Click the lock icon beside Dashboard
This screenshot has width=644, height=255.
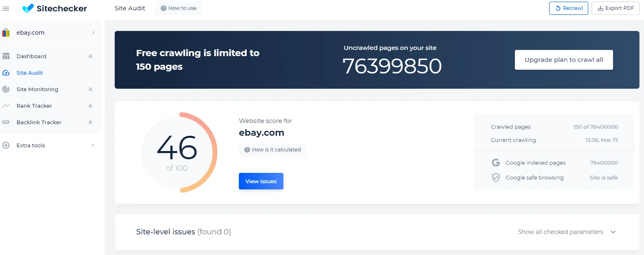tap(90, 56)
